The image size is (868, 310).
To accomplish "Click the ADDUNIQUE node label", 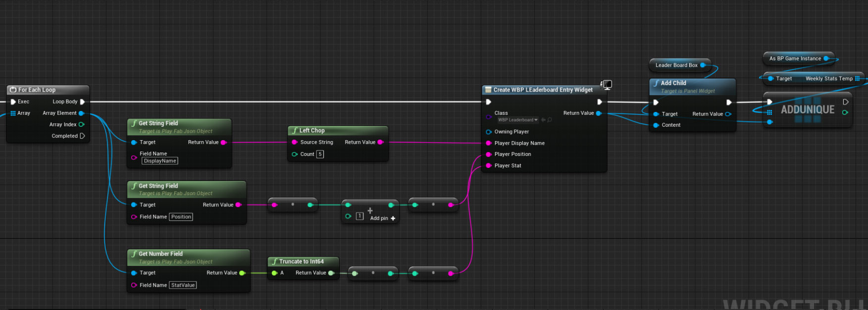I will (x=808, y=109).
